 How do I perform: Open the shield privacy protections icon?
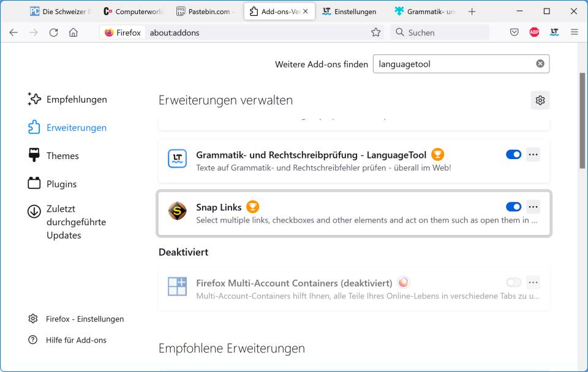click(x=514, y=32)
